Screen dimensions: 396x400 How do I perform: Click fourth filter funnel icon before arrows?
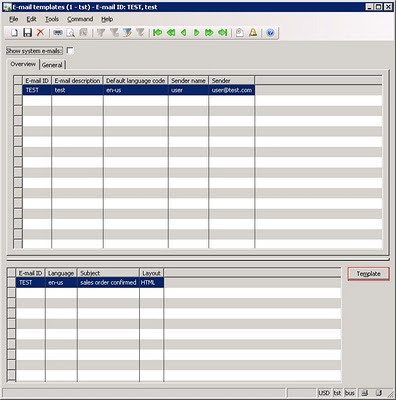pyautogui.click(x=140, y=33)
